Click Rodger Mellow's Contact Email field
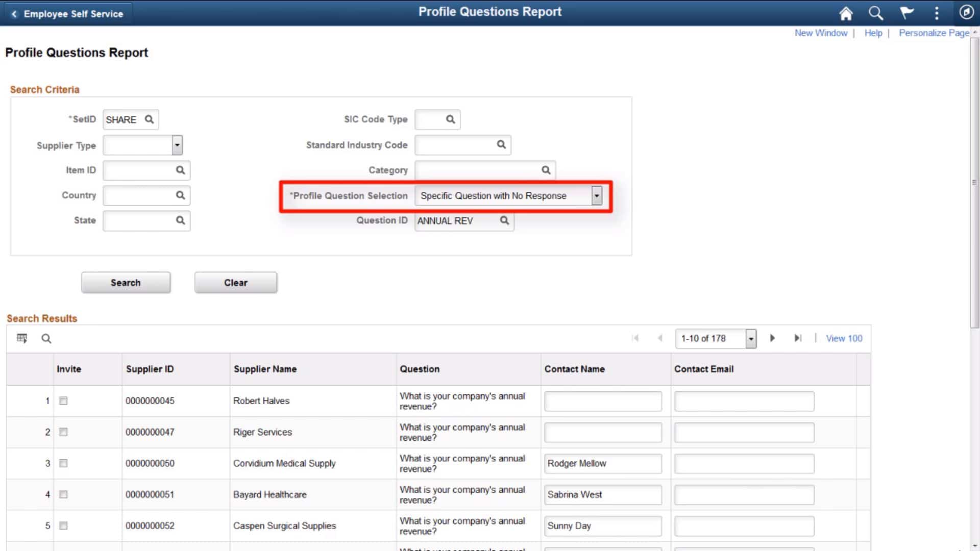This screenshot has height=551, width=980. [743, 463]
